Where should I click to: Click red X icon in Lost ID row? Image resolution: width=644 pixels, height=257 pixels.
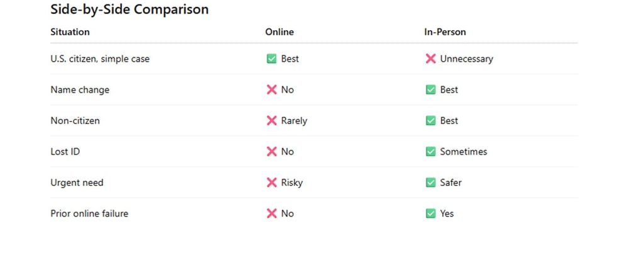point(272,151)
